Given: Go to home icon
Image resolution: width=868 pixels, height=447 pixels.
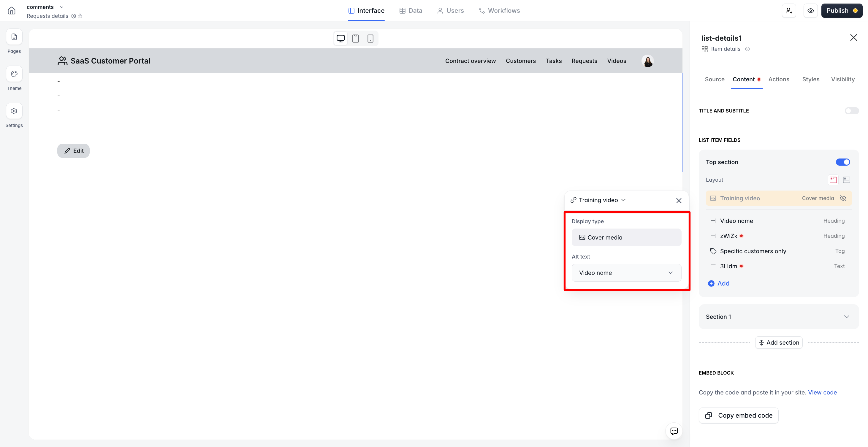Looking at the screenshot, I should (12, 11).
